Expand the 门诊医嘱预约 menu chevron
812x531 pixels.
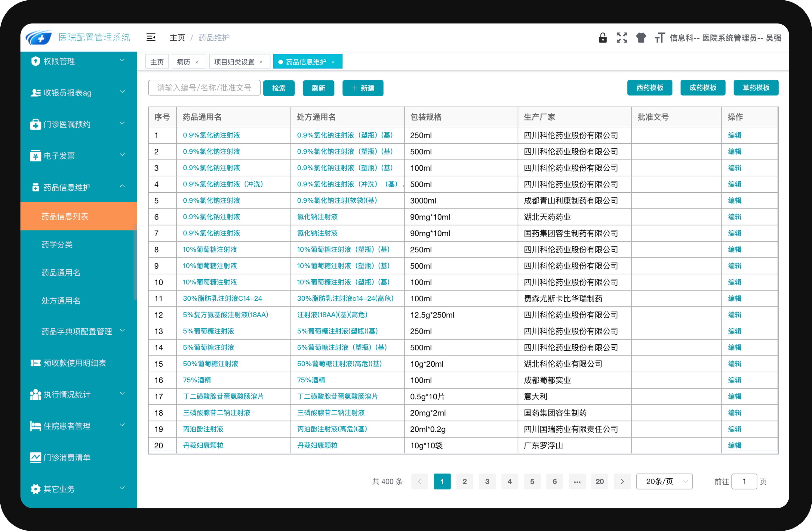(122, 123)
